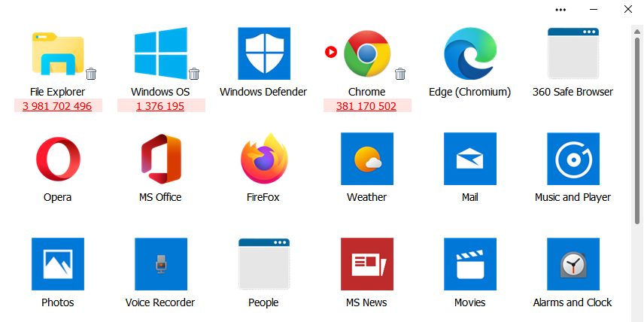This screenshot has width=644, height=322.
Task: Click the Chrome count link 381 170 502
Action: pyautogui.click(x=366, y=106)
